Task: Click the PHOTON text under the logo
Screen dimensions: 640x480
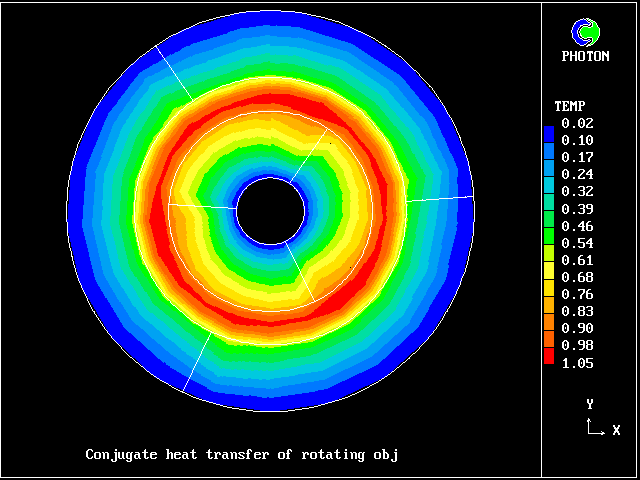Action: (590, 57)
